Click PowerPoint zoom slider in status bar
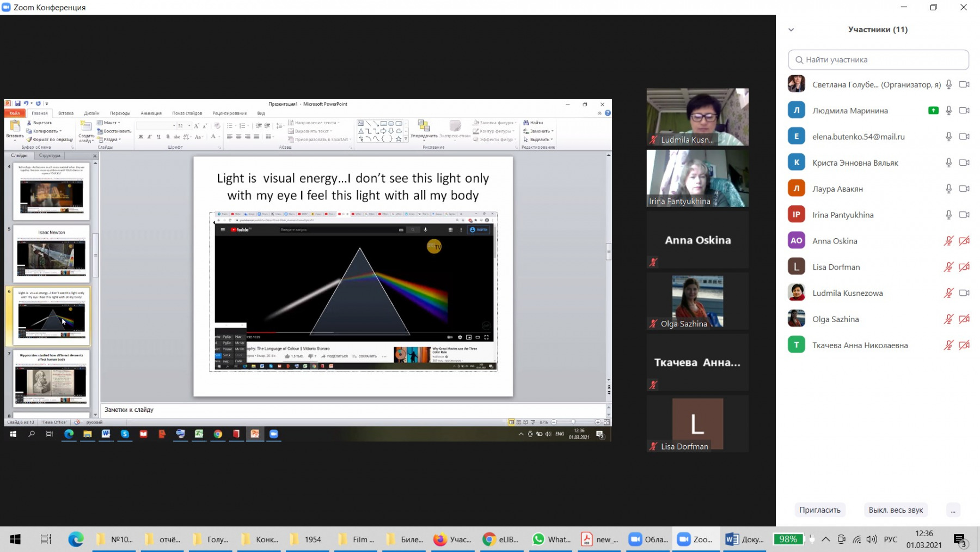This screenshot has width=980, height=552. [x=573, y=422]
